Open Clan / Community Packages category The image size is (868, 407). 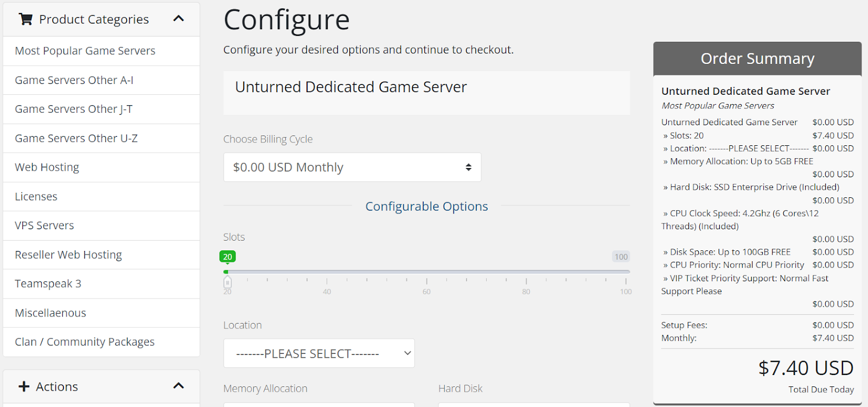101,342
